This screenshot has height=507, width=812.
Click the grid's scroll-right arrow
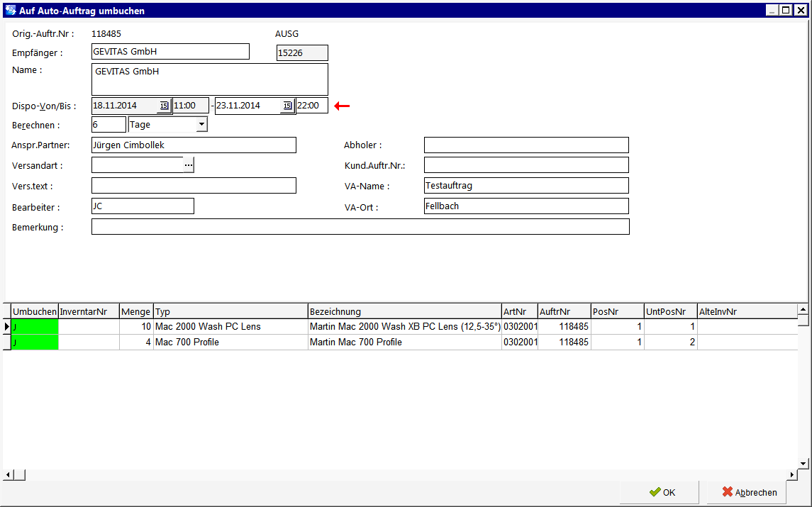tap(792, 474)
